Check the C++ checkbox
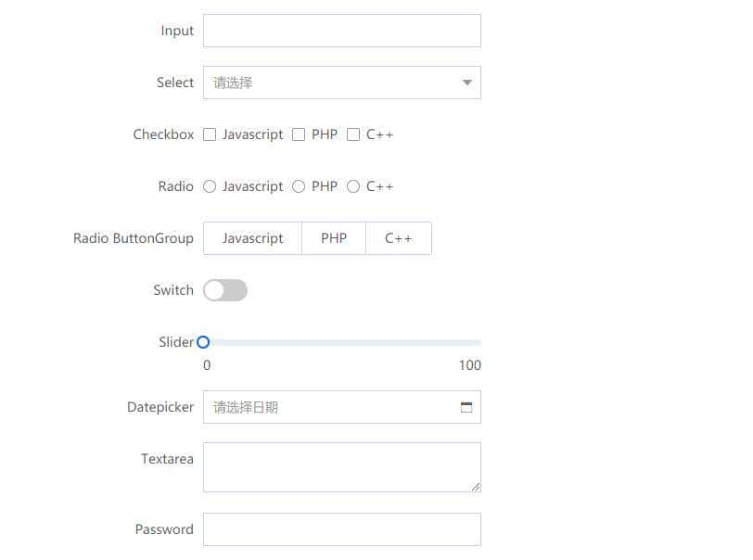 tap(353, 134)
